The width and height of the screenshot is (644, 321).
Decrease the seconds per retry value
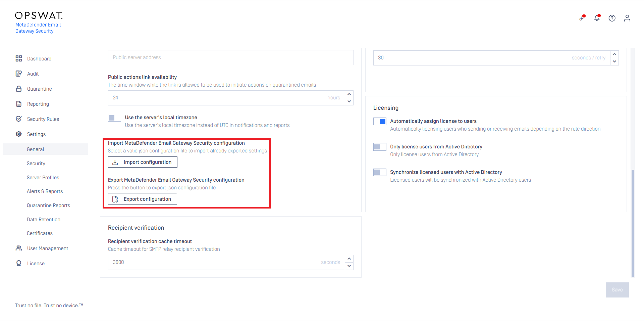tap(614, 61)
